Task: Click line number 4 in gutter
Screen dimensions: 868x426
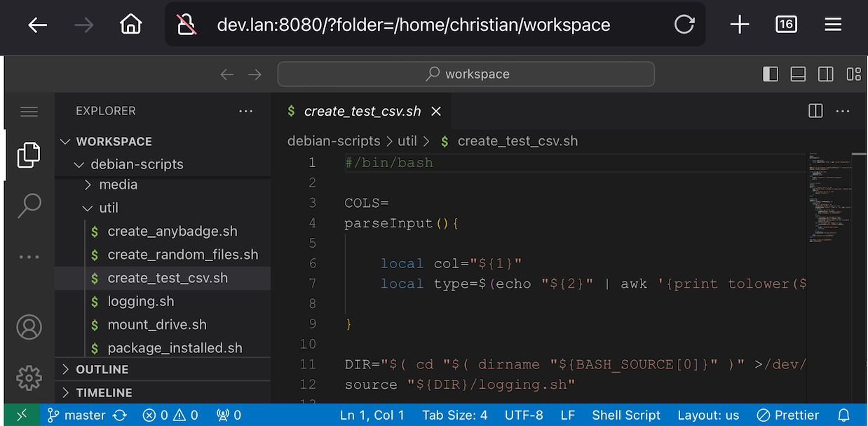Action: pyautogui.click(x=312, y=223)
